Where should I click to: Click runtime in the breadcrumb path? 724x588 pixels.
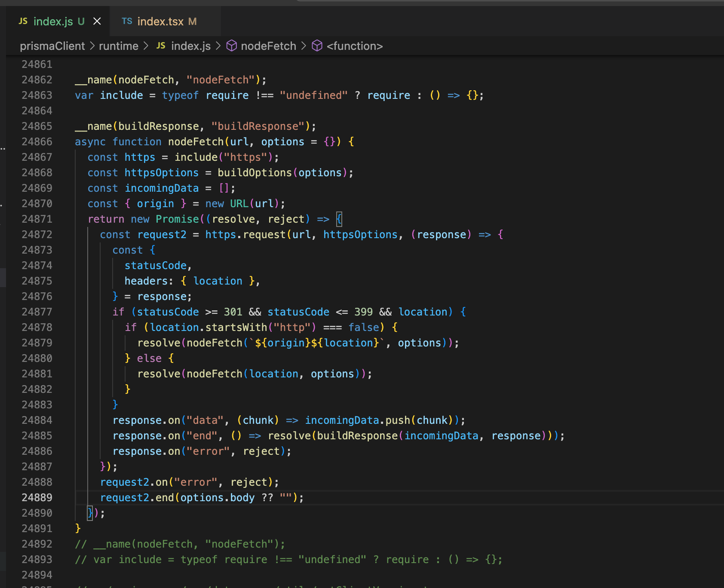118,46
